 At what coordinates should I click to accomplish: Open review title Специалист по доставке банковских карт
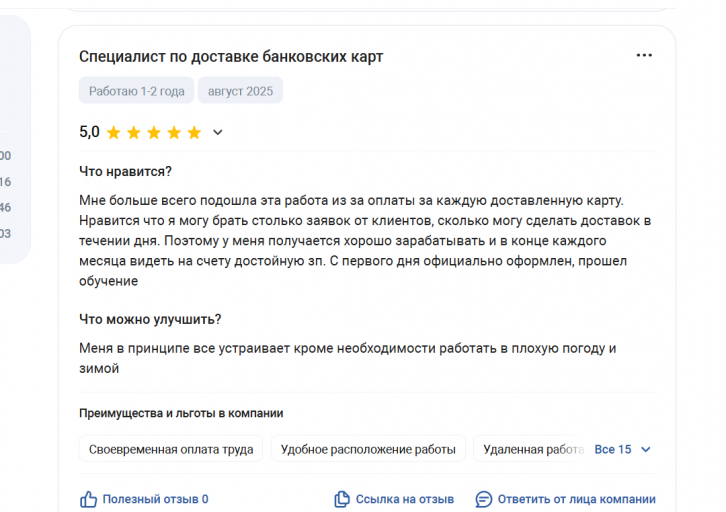(231, 56)
